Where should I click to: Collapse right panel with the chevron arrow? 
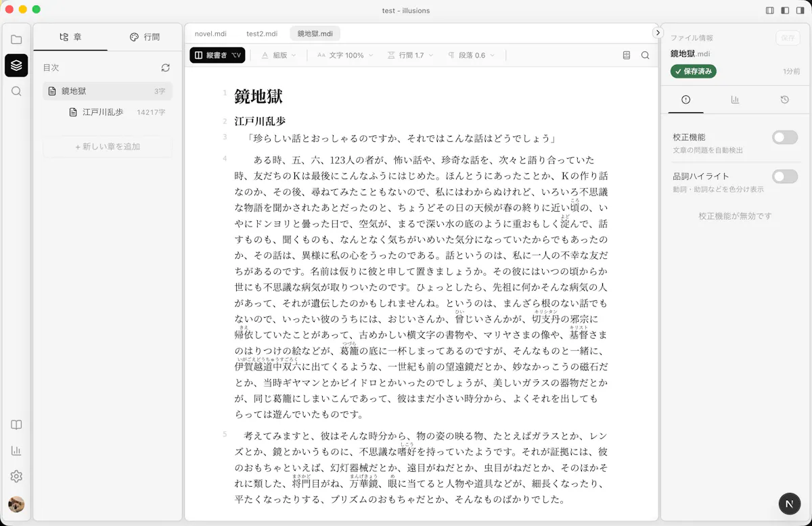(x=657, y=32)
